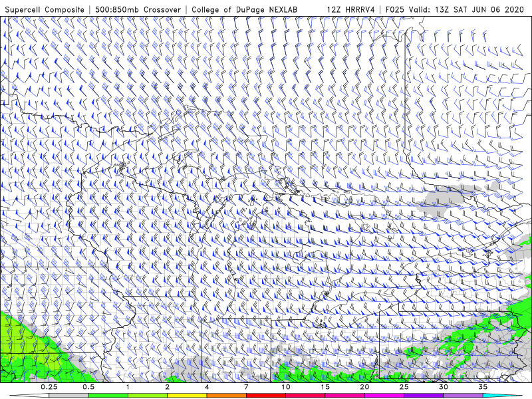532x399 pixels.
Task: Click the '12Z HRRRV4' model run label
Action: pyautogui.click(x=350, y=9)
